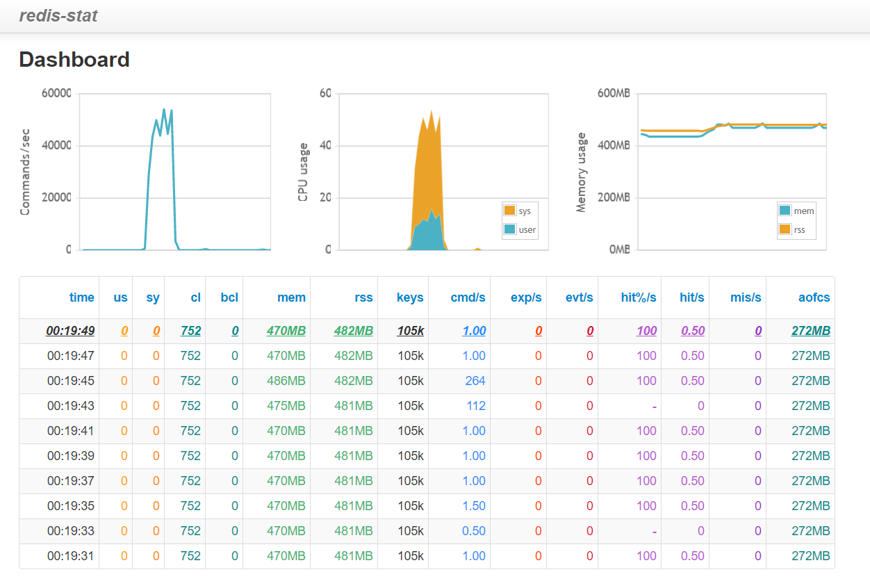This screenshot has height=588, width=870.
Task: Click the rss column header
Action: [x=363, y=297]
